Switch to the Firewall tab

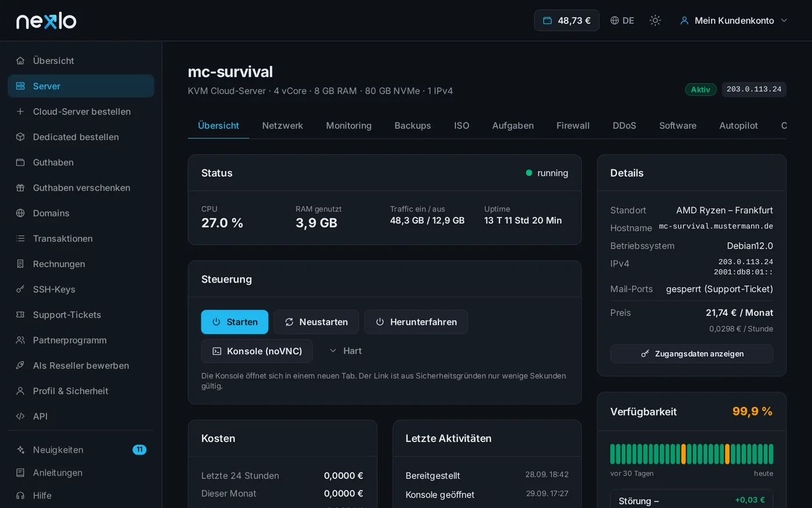click(573, 125)
